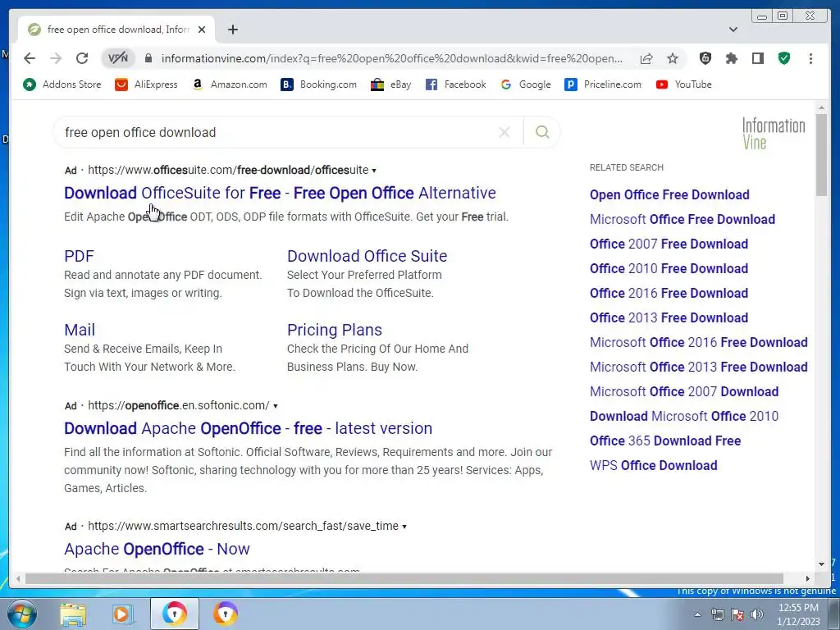The width and height of the screenshot is (840, 630).
Task: Open a new tab with plus button
Action: pos(232,30)
